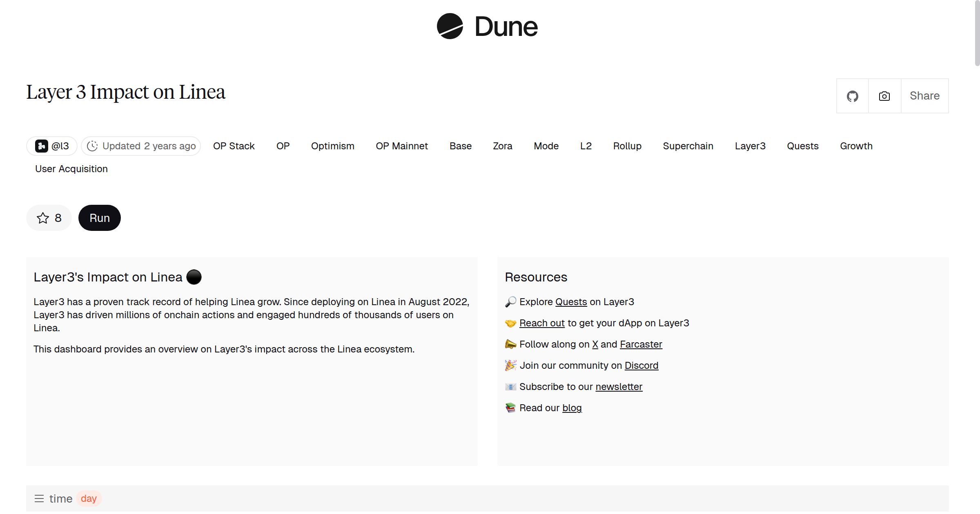Viewport: 980px width, 514px height.
Task: Select the OP Stack tag
Action: [x=234, y=146]
